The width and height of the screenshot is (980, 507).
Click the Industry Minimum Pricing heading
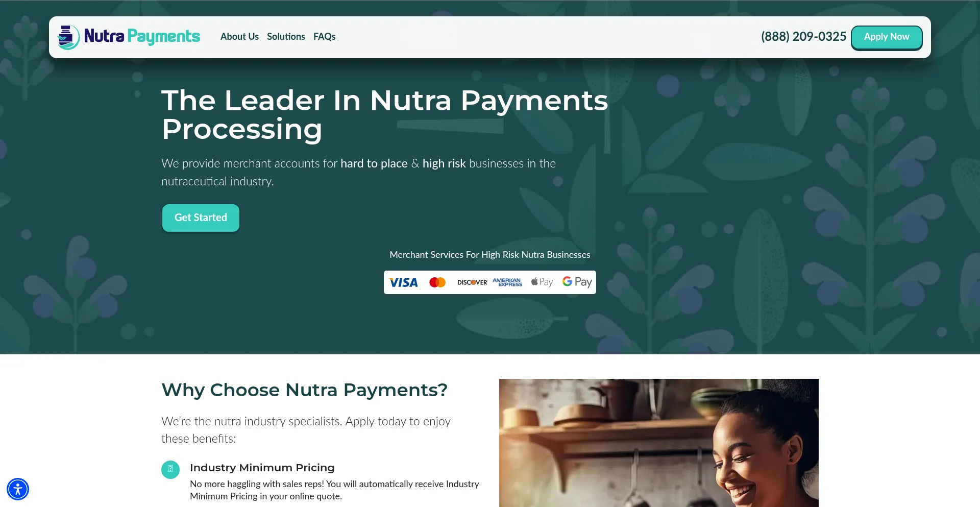tap(262, 468)
